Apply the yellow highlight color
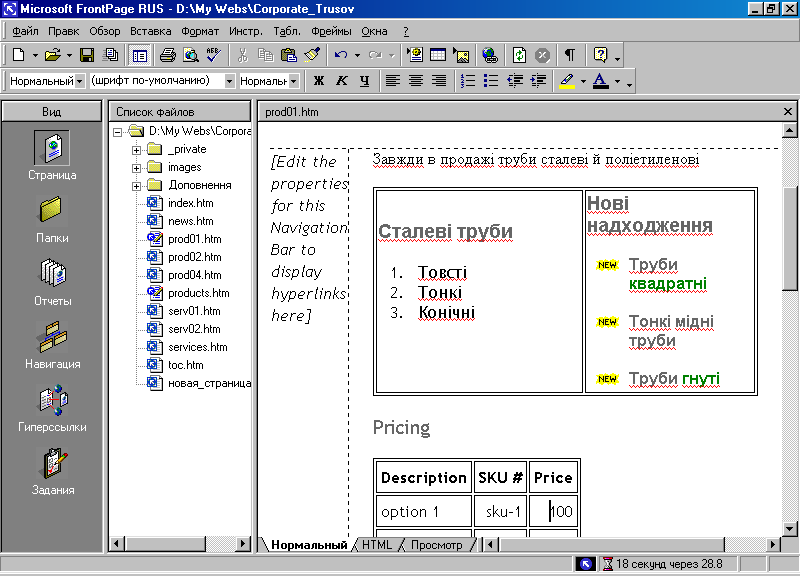 point(567,81)
